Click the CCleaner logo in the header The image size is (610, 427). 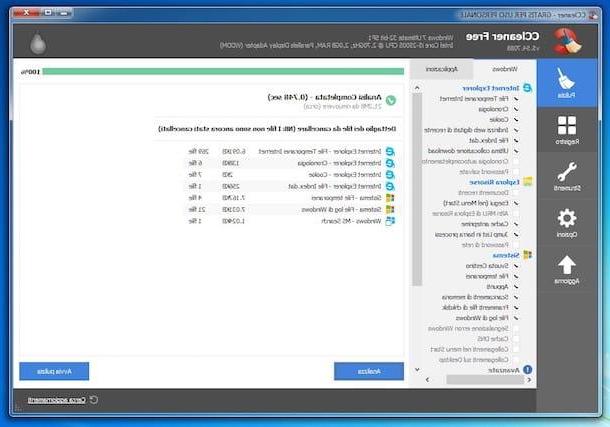[567, 41]
